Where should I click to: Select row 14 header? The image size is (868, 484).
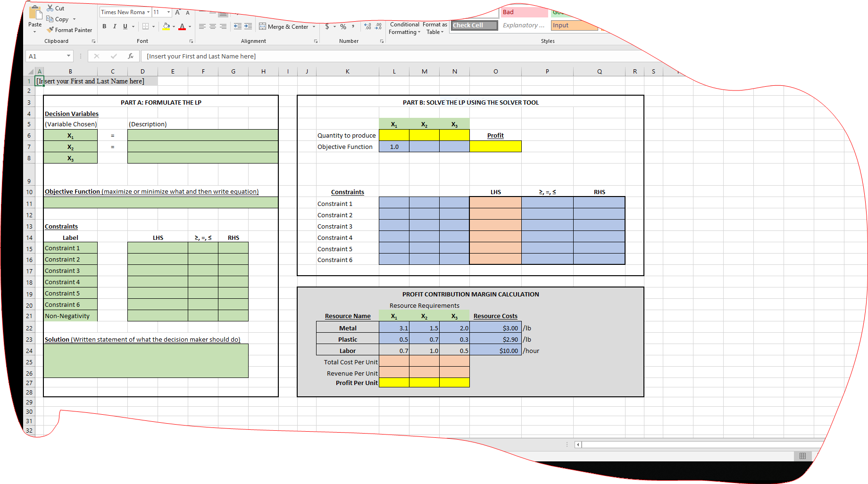(x=29, y=238)
